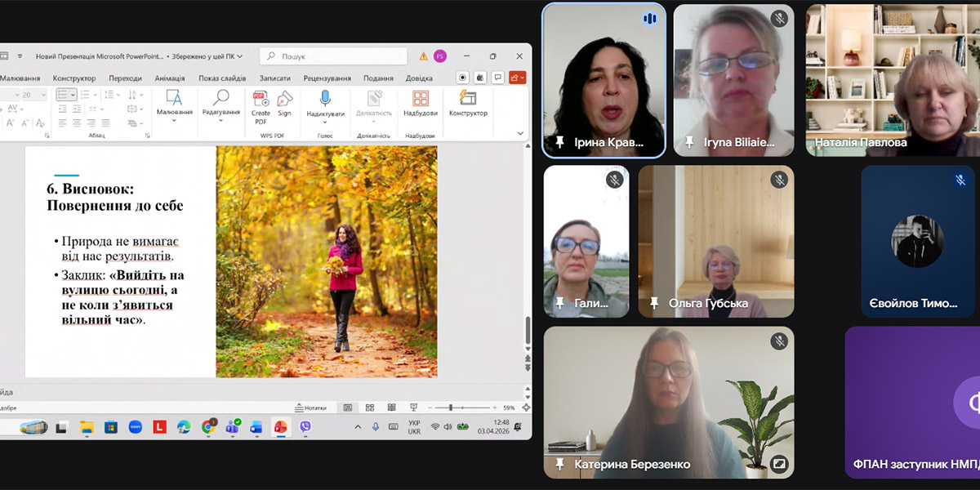The height and width of the screenshot is (490, 980).
Task: Open text direction dropdown
Action: click(x=134, y=95)
